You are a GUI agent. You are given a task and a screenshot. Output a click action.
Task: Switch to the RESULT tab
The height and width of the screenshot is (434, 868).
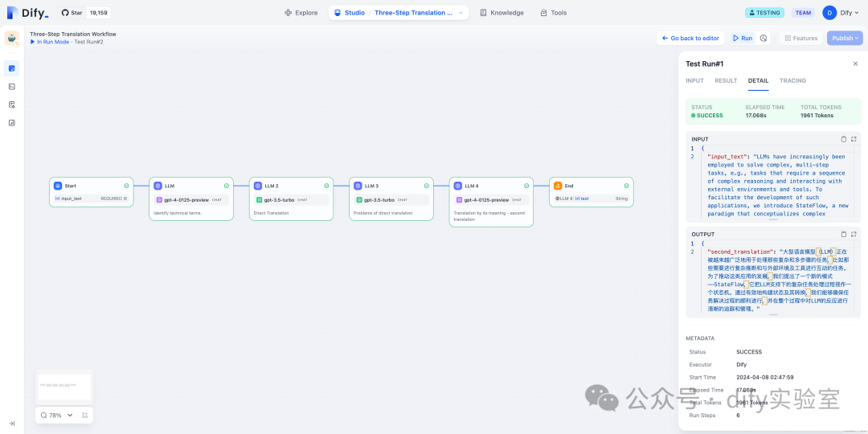[726, 81]
